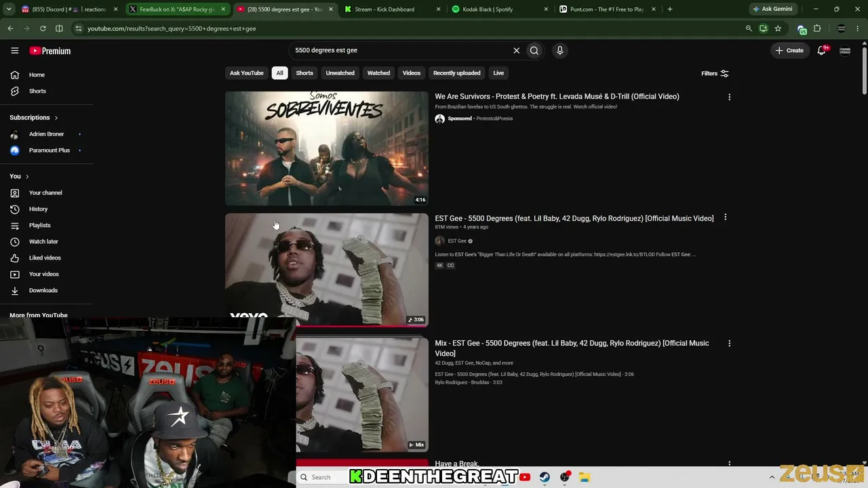The height and width of the screenshot is (488, 868).
Task: Open more actions for We Are Survivors ad
Action: pos(729,97)
